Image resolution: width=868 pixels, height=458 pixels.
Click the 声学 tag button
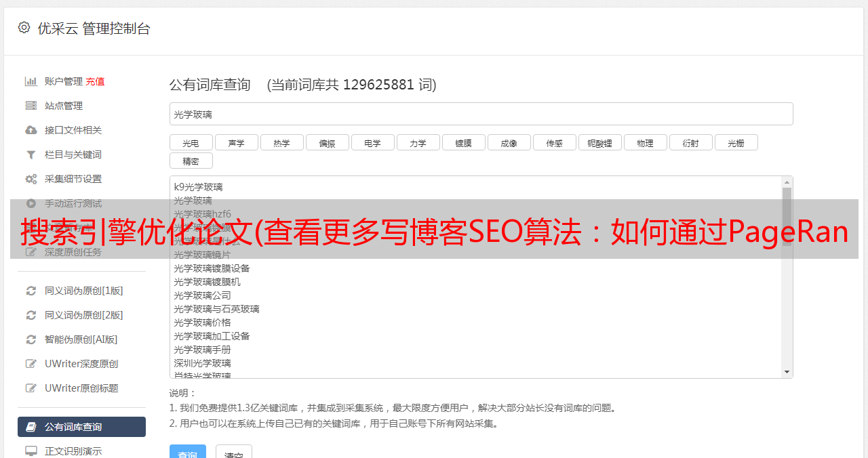[x=236, y=142]
